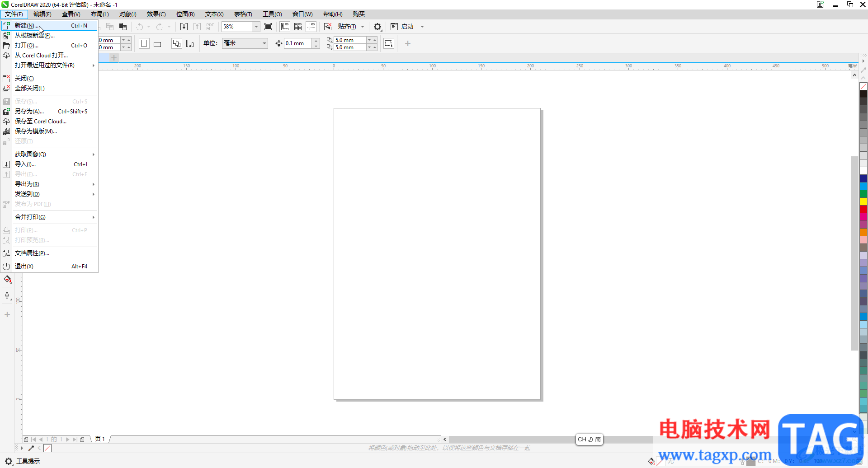Expand the 导出为 submenu
Viewport: 868px width, 468px height.
pyautogui.click(x=49, y=184)
